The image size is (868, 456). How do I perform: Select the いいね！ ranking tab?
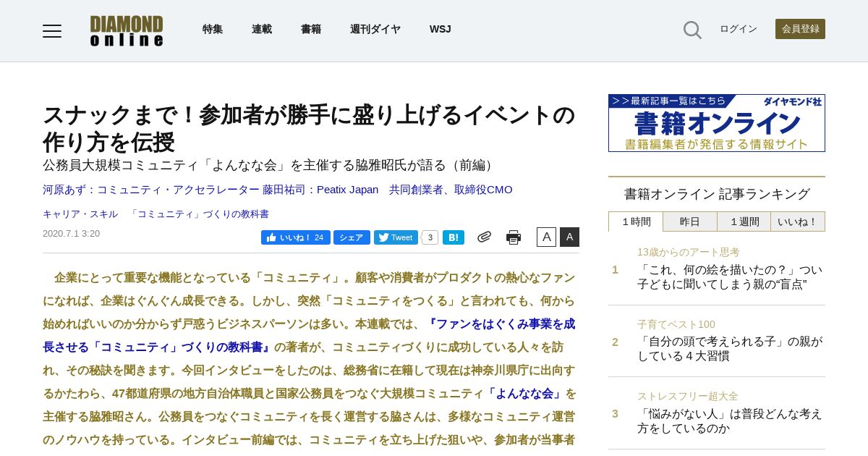point(797,221)
